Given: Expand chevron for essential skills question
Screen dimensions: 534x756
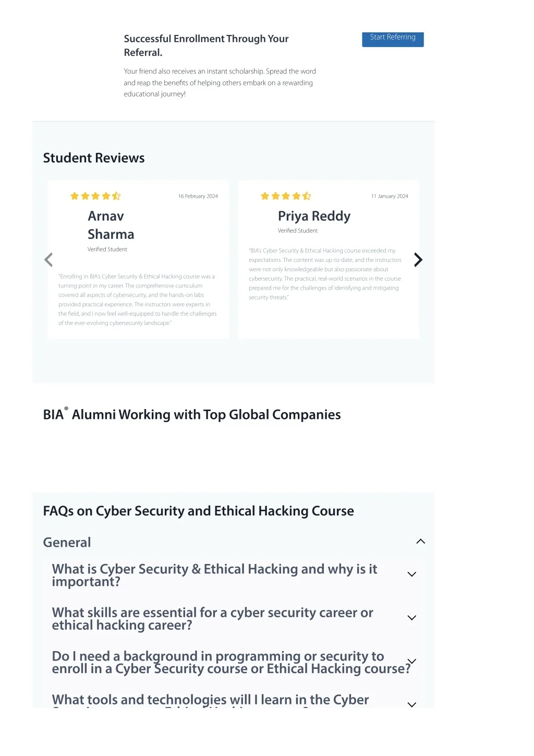Looking at the screenshot, I should click(x=411, y=618).
